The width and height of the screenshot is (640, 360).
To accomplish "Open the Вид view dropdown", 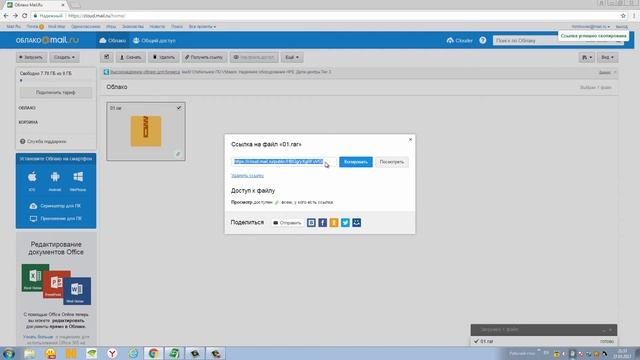I will (607, 57).
